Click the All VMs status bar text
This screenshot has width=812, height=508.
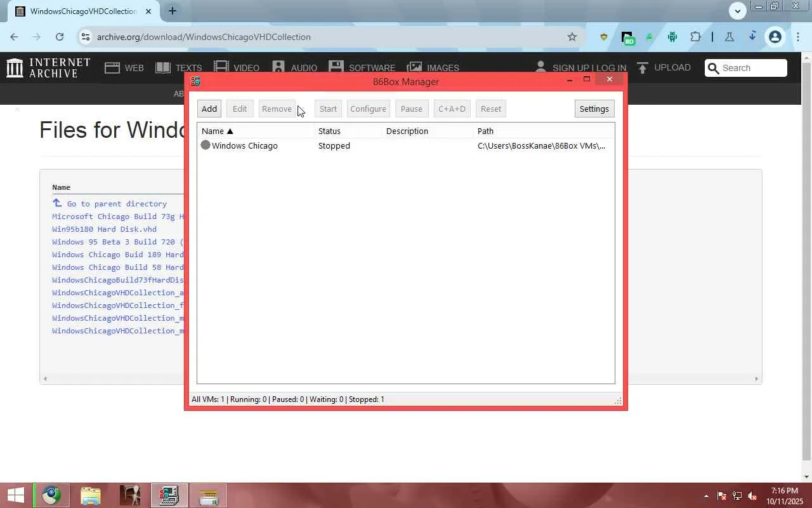pos(208,399)
